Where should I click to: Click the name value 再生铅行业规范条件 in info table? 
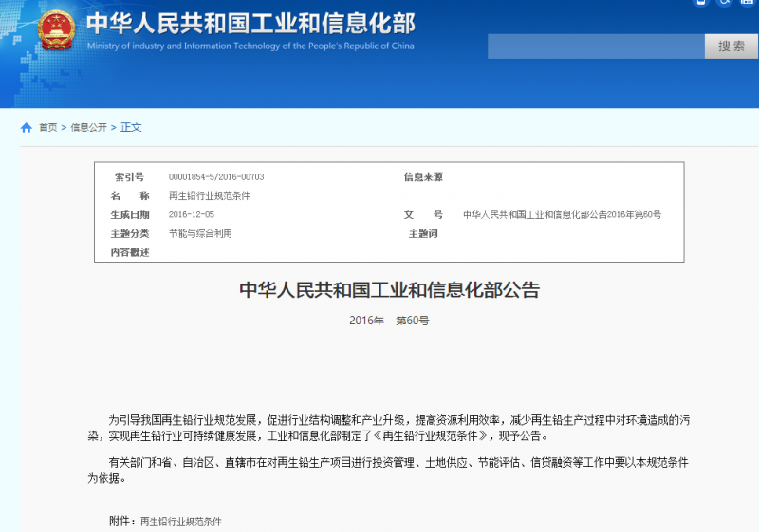pyautogui.click(x=209, y=196)
